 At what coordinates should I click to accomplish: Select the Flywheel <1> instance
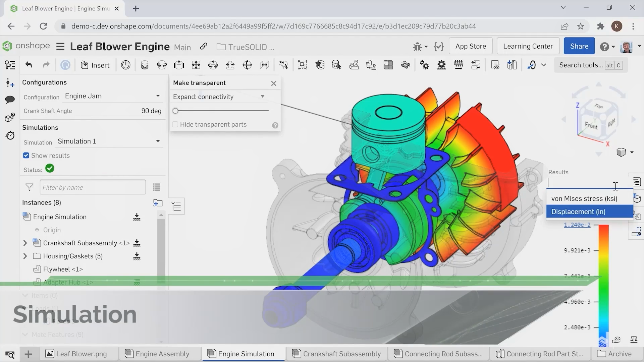coord(63,269)
